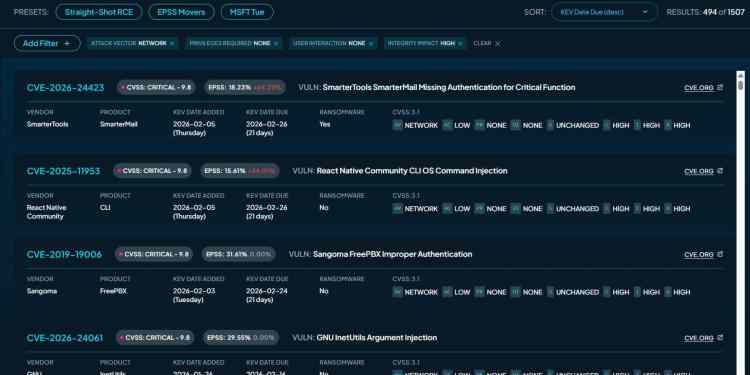Click the Sangoma vendor value
The width and height of the screenshot is (750, 375).
42,291
